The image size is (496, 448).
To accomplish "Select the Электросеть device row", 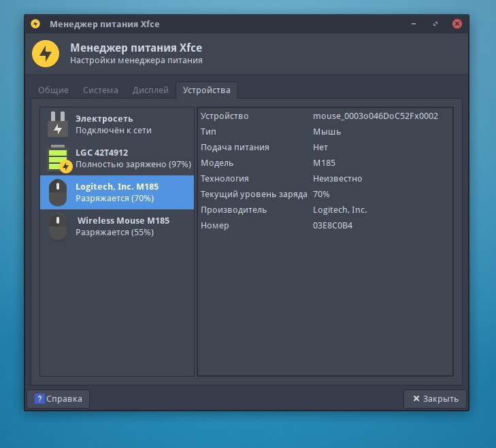I will click(117, 124).
